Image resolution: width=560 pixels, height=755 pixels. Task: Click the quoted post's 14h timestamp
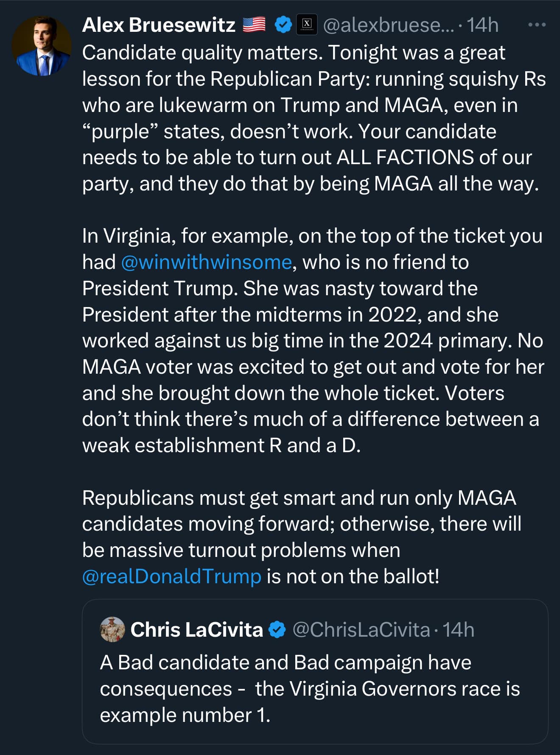click(459, 629)
